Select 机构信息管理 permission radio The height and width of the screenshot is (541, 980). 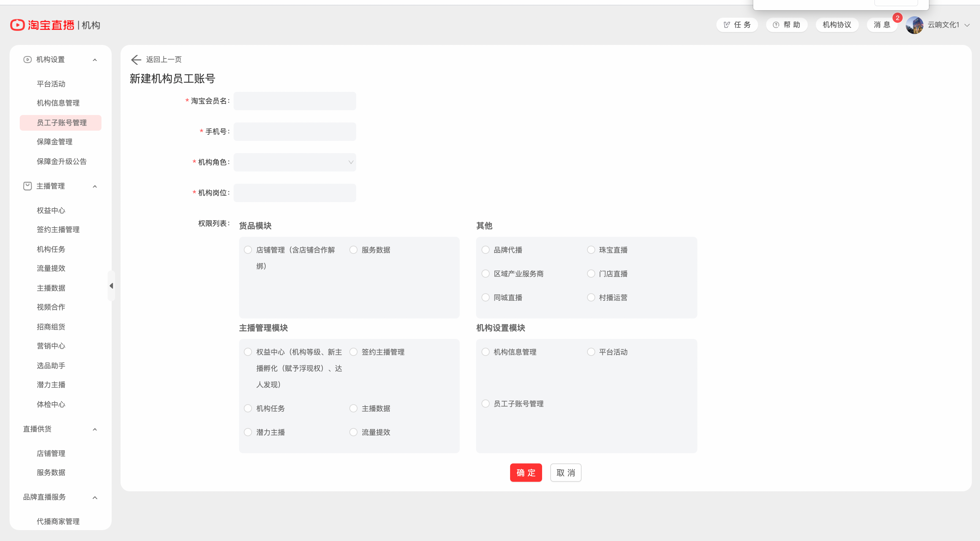[486, 352]
